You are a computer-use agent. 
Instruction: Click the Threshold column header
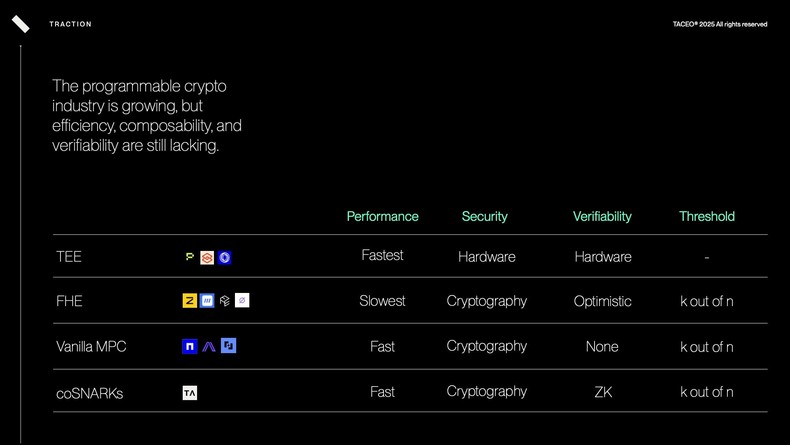point(706,216)
